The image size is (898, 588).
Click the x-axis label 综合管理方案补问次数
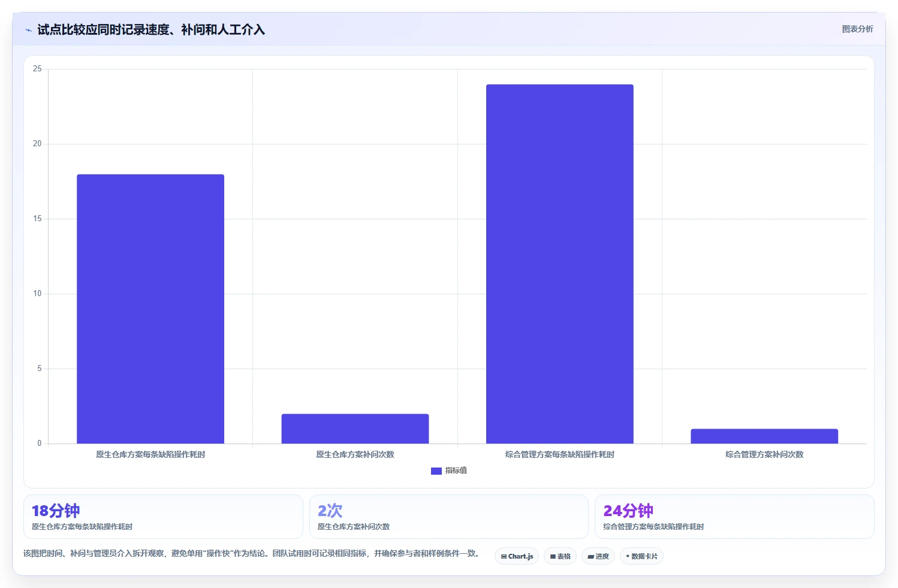[764, 454]
